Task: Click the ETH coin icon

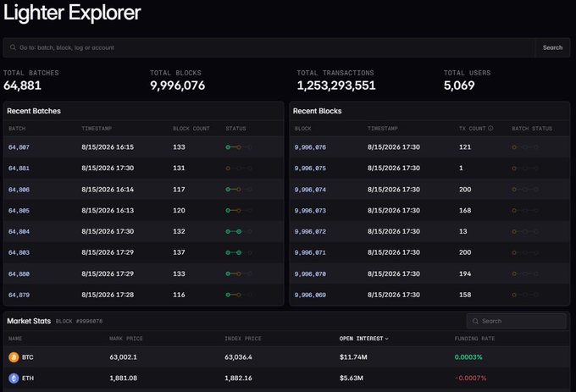Action: coord(14,378)
